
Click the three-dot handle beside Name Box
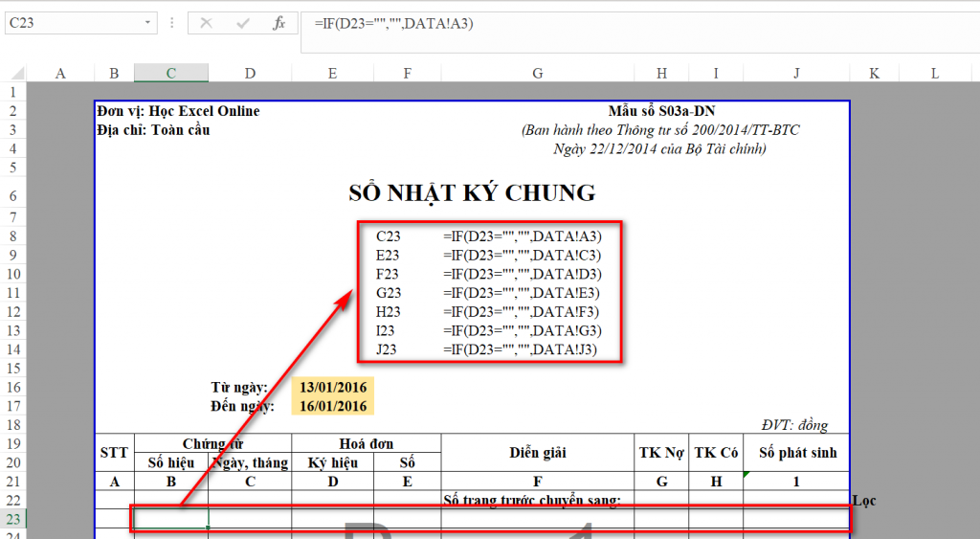(172, 23)
